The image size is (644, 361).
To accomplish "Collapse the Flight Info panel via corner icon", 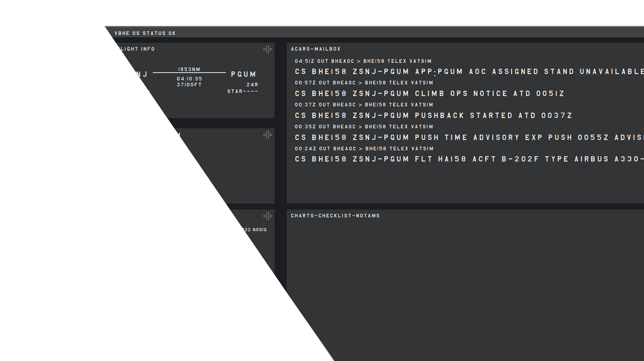I will point(268,49).
